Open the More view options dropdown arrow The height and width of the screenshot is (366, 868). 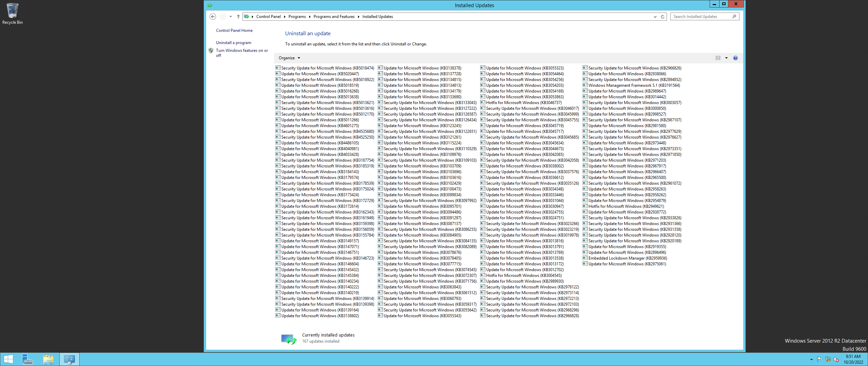726,58
